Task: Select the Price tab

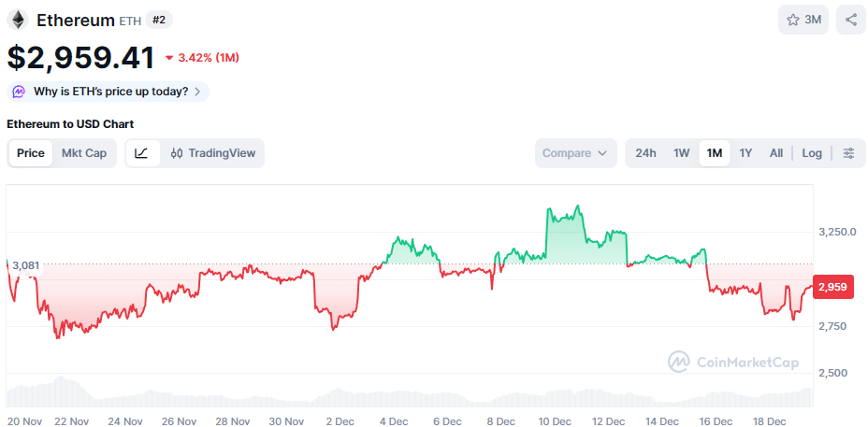Action: 31,153
